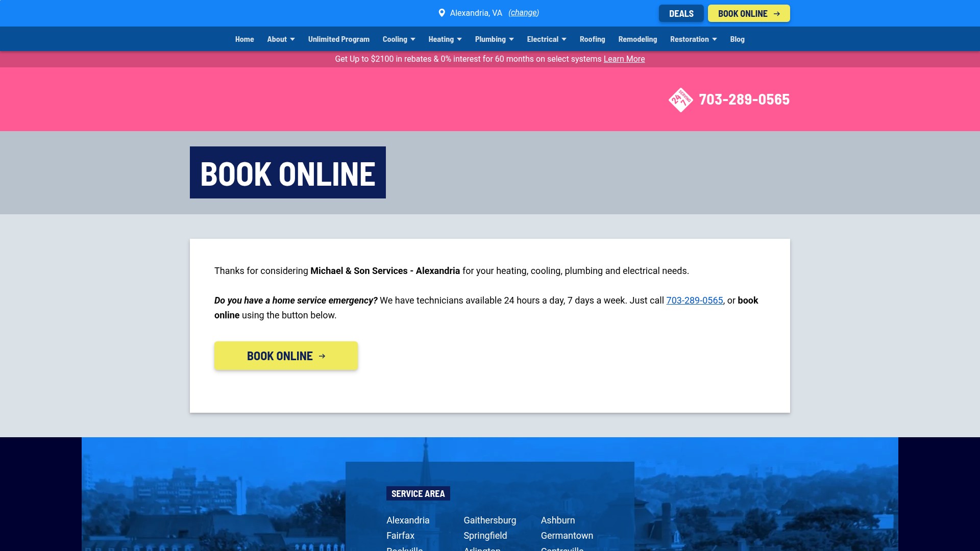Click the 24/7 serving diamond icon
The height and width of the screenshot is (551, 980).
pyautogui.click(x=681, y=99)
